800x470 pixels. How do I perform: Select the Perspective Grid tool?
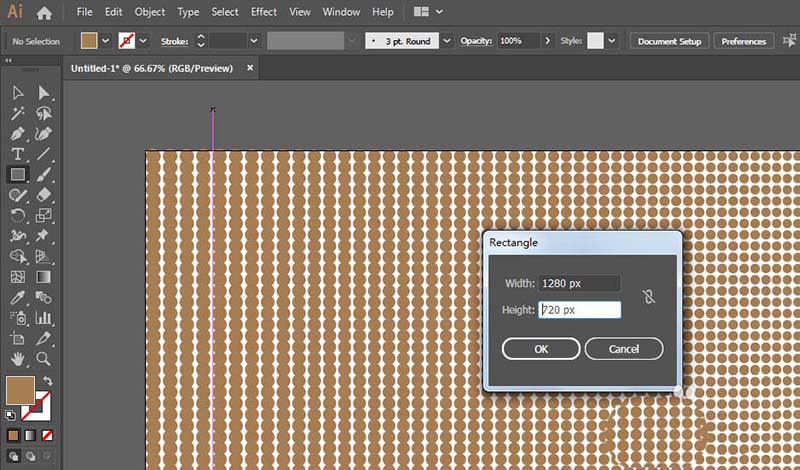[43, 256]
